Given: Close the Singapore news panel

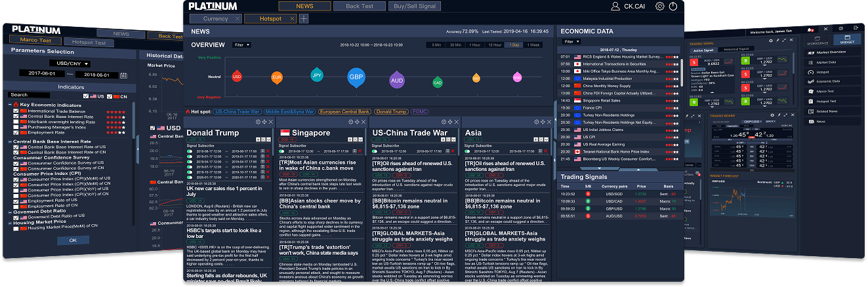Looking at the screenshot, I should tap(363, 122).
